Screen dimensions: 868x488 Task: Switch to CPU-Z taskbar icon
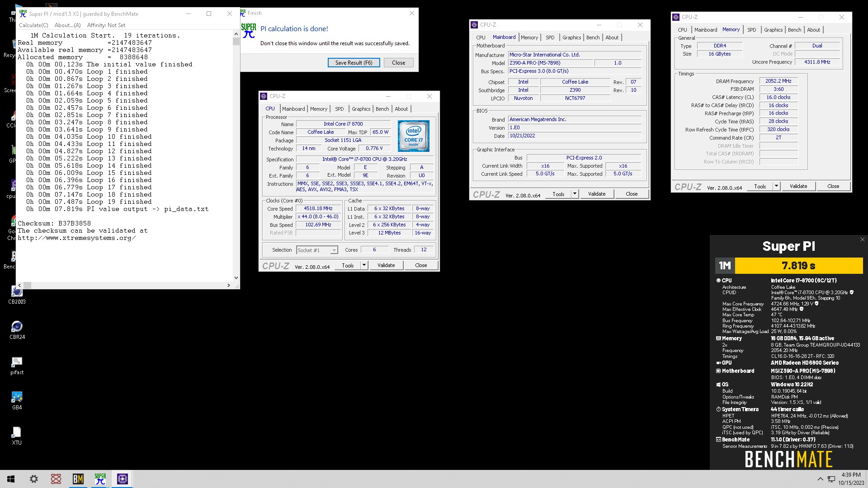coord(123,479)
